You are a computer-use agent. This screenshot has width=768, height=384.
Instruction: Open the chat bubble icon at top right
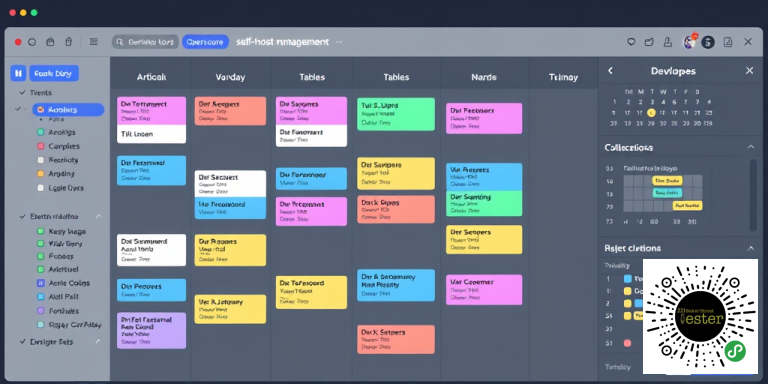tap(631, 42)
